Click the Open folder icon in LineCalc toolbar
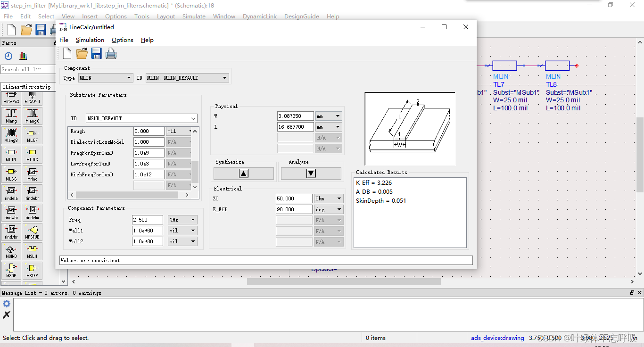Image resolution: width=644 pixels, height=347 pixels. [82, 54]
